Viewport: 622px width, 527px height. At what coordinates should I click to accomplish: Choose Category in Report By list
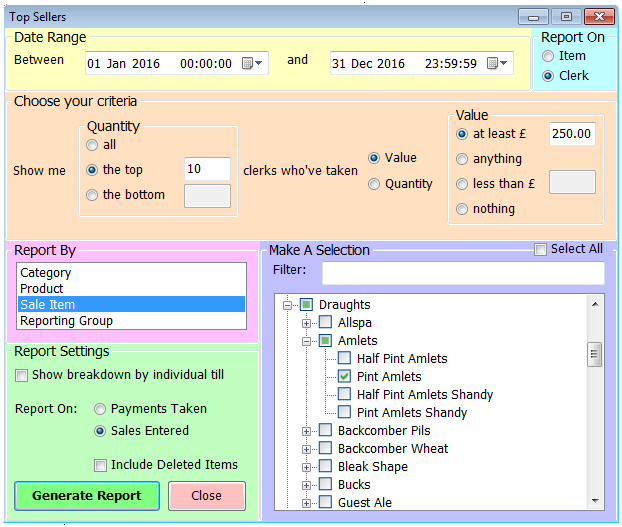pyautogui.click(x=131, y=272)
